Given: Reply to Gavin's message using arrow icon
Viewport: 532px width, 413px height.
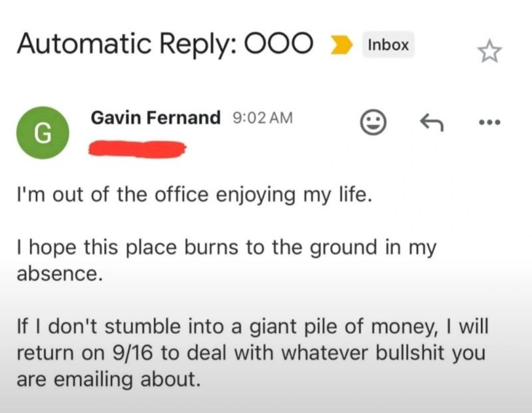Looking at the screenshot, I should (432, 123).
